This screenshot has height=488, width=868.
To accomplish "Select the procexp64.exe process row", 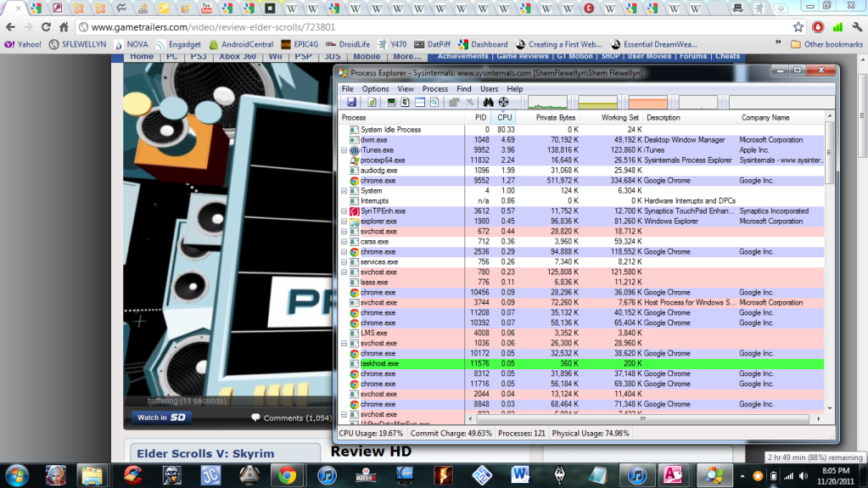I will point(580,160).
